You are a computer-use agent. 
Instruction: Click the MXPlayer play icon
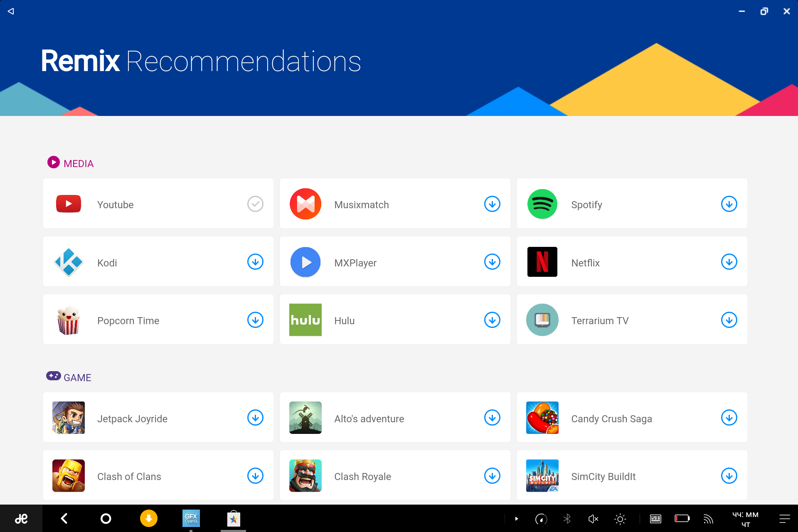point(305,262)
